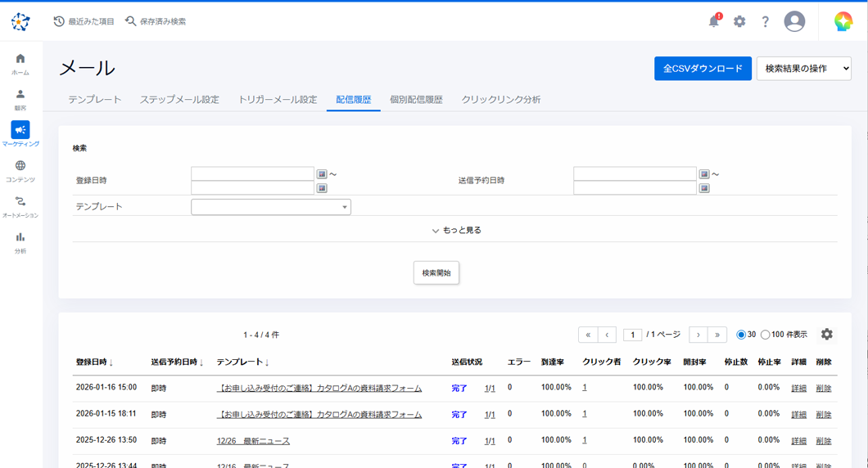Open calendar for 登録日時 start date
This screenshot has height=468, width=868.
[x=322, y=174]
